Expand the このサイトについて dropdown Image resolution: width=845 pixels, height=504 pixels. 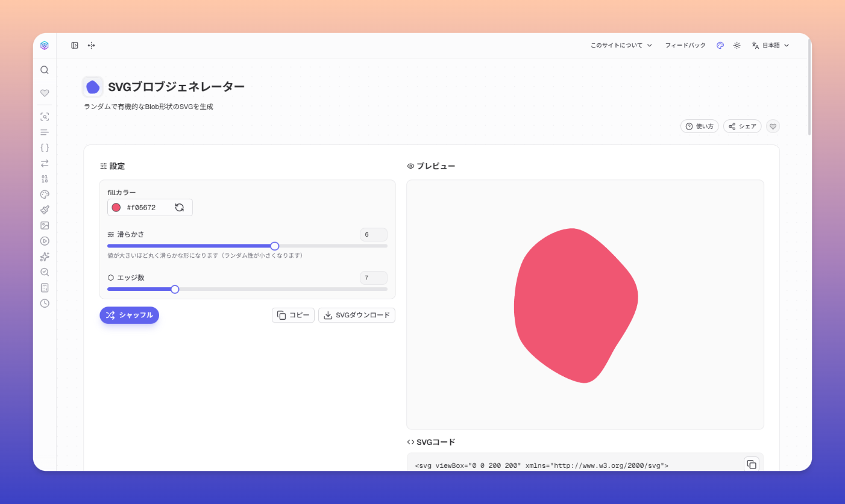click(x=621, y=45)
